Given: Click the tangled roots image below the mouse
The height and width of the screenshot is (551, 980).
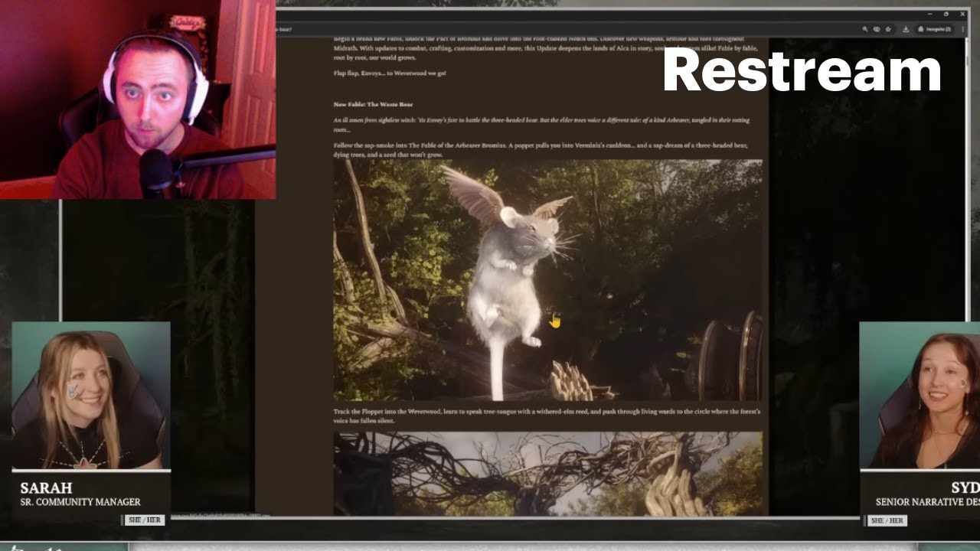Looking at the screenshot, I should [x=547, y=473].
